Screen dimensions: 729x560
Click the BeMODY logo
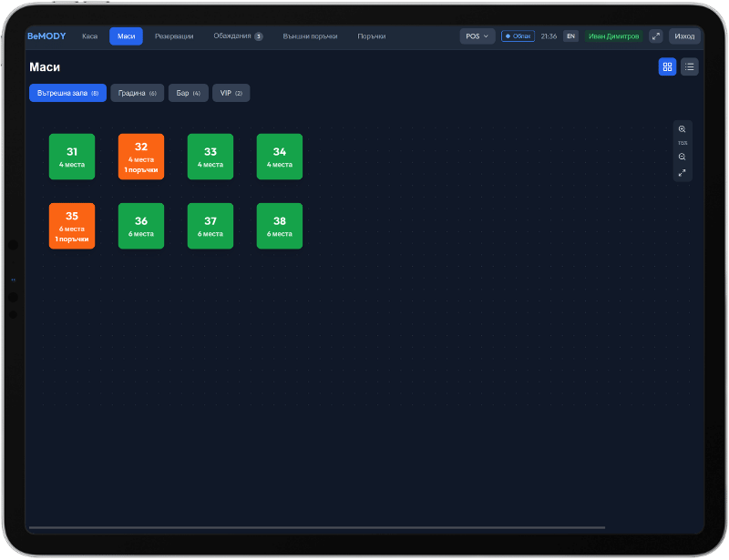tap(46, 36)
